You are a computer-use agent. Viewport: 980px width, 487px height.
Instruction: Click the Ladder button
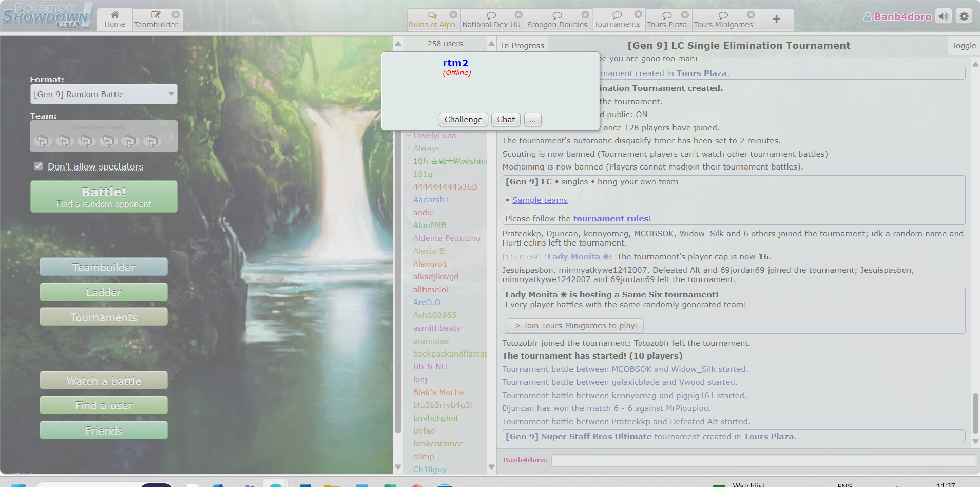tap(104, 292)
